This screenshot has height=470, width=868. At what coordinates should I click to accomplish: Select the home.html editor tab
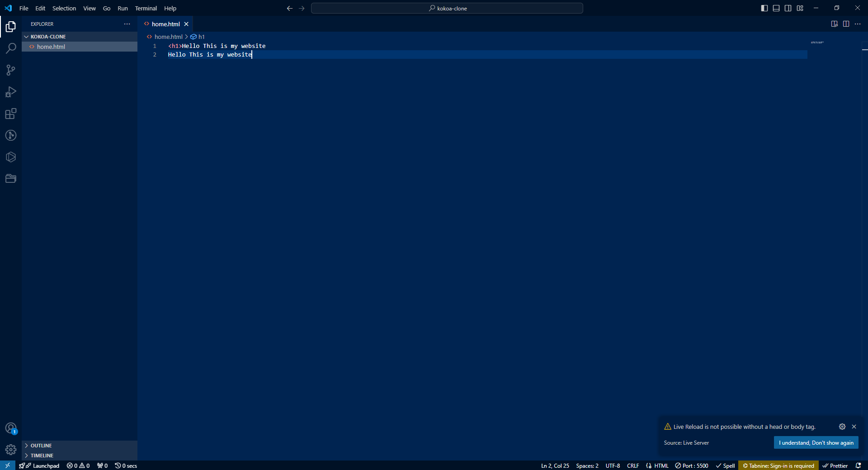pos(165,24)
